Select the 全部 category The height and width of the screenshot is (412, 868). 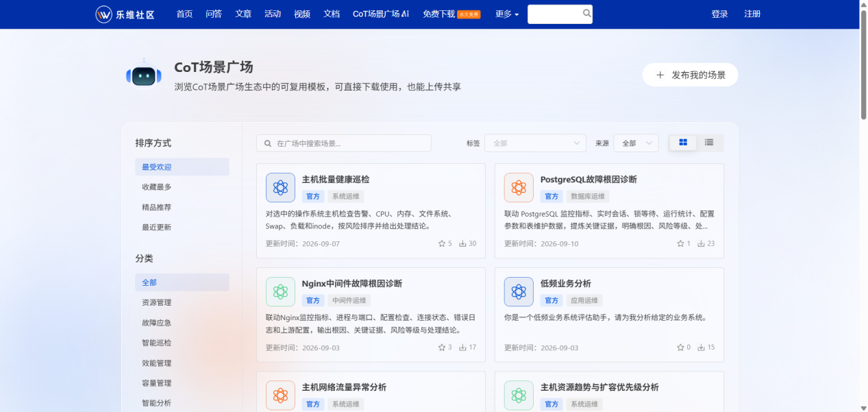[182, 282]
